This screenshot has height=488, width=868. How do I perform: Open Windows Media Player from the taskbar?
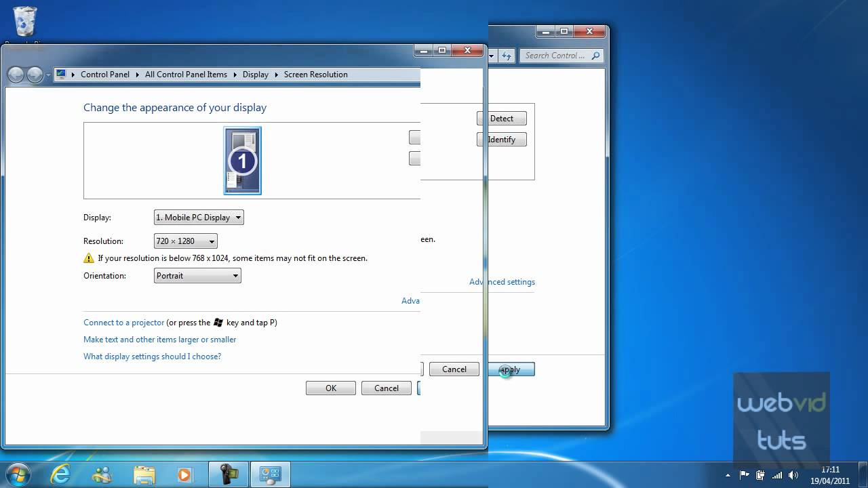point(184,474)
